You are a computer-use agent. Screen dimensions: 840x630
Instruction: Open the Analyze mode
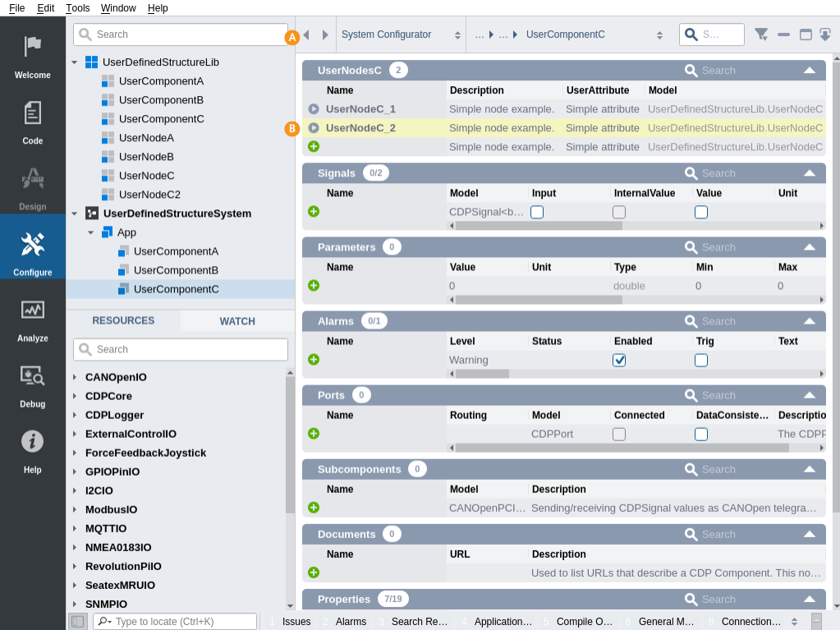33,320
